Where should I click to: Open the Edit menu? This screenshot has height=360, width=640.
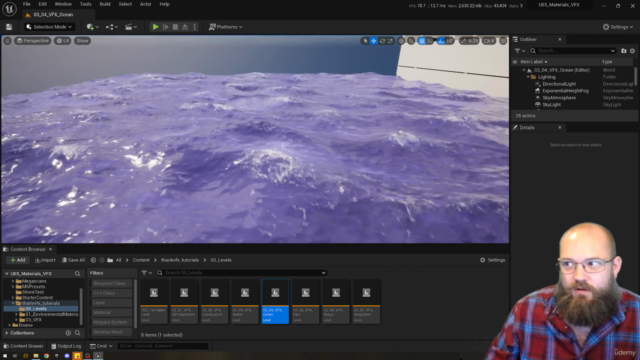pyautogui.click(x=42, y=4)
